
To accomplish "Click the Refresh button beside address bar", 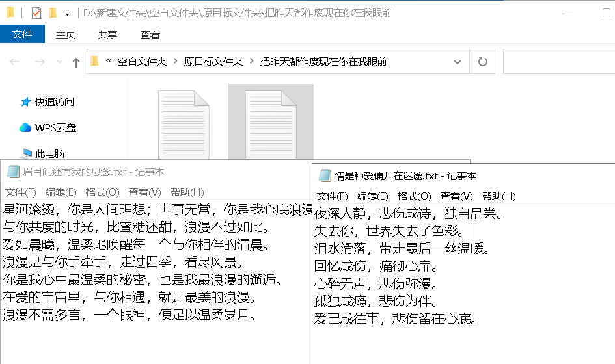I will tap(482, 62).
